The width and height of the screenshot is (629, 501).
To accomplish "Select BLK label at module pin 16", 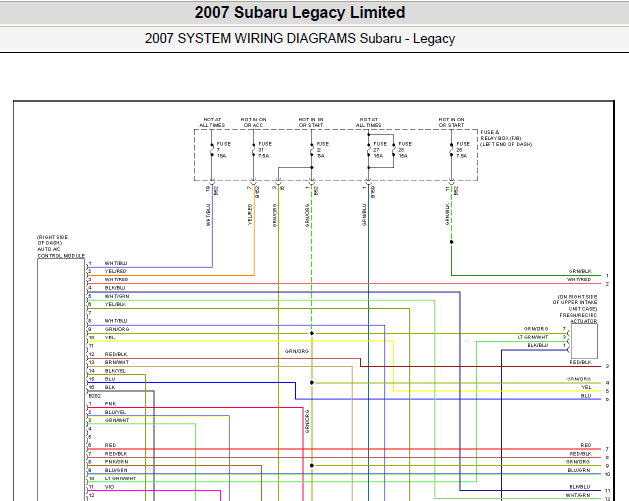I will coord(110,387).
